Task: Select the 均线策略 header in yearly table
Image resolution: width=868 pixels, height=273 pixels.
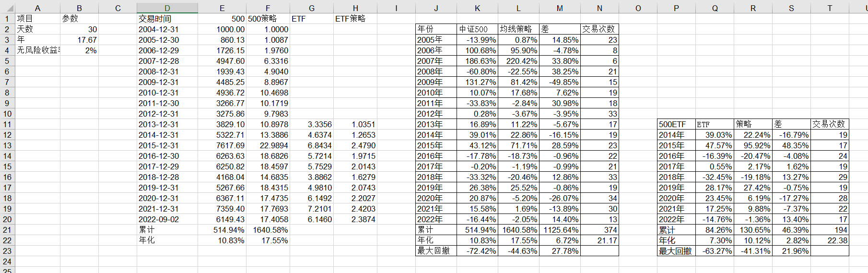Action: click(x=518, y=29)
